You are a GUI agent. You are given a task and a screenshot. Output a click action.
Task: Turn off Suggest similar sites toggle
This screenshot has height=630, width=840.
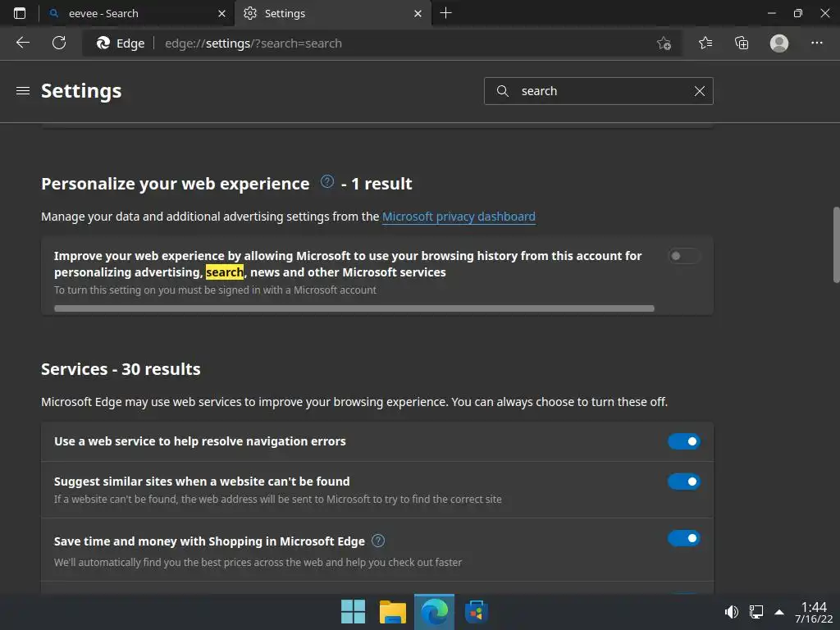coord(684,482)
